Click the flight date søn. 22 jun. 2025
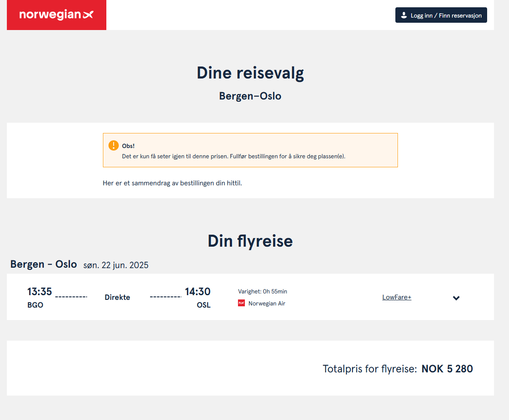The height and width of the screenshot is (420, 509). (x=116, y=265)
